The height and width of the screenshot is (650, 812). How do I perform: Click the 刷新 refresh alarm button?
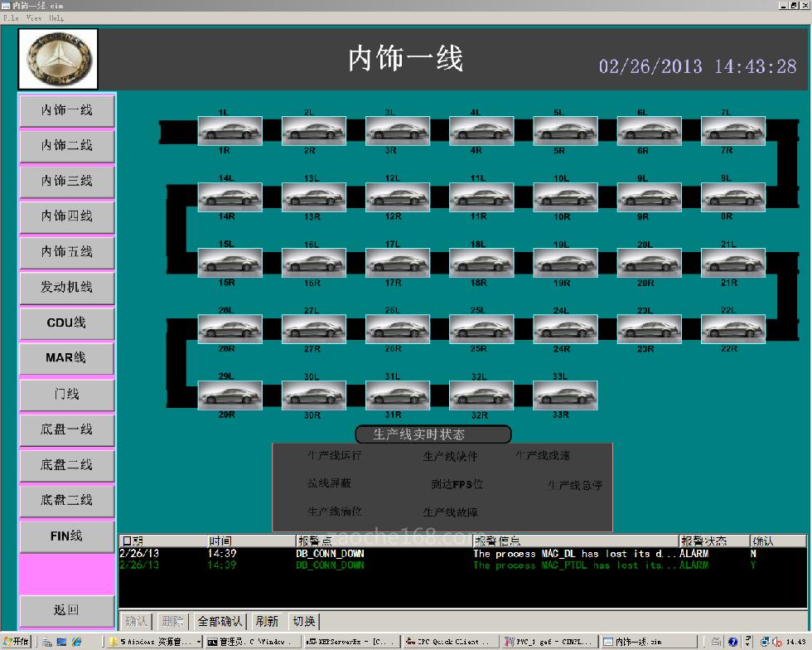click(266, 621)
